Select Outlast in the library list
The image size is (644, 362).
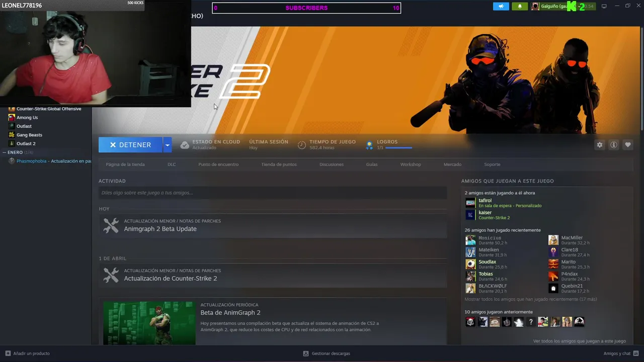coord(24,126)
